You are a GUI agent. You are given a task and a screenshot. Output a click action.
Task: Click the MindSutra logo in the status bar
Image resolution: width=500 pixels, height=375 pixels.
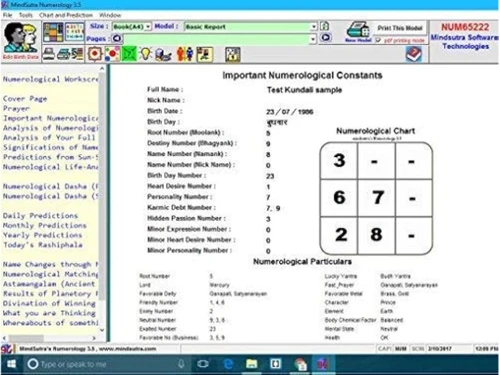click(x=7, y=349)
